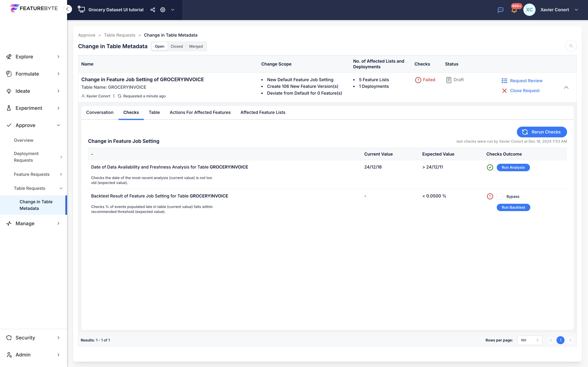Click Request Review link
This screenshot has height=367, width=588.
[x=526, y=81]
